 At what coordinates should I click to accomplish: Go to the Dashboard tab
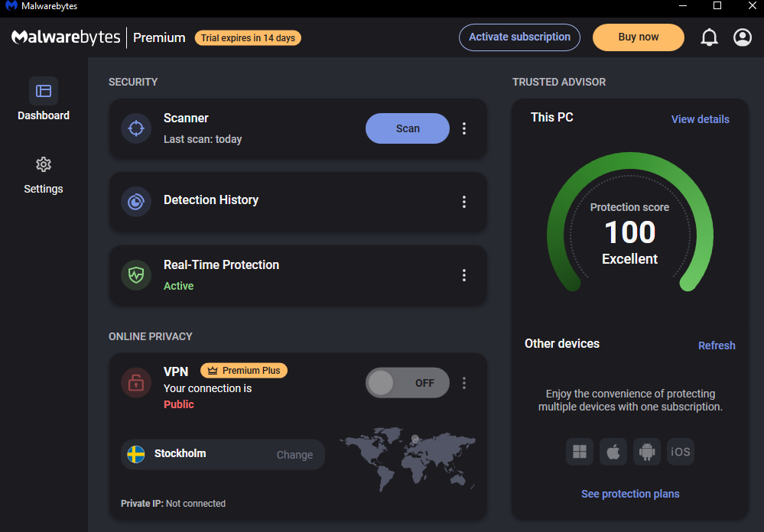tap(44, 100)
